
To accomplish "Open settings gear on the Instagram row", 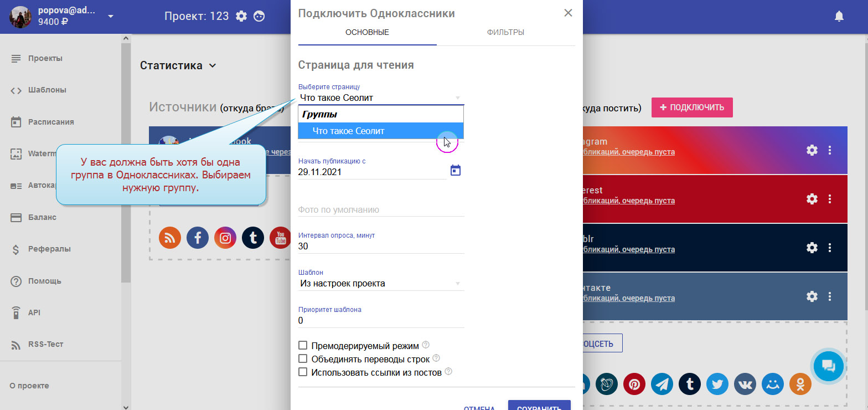I will click(x=812, y=150).
